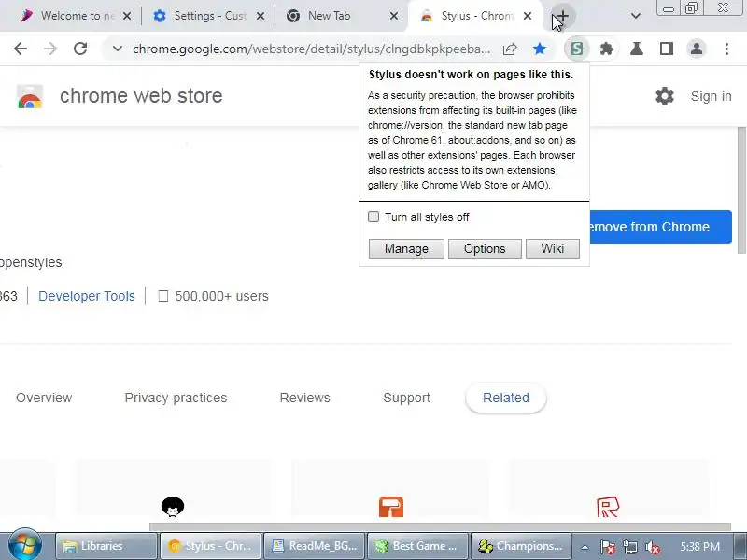Screen dimensions: 747x560
Task: Go back to the previous page
Action: pos(21,49)
